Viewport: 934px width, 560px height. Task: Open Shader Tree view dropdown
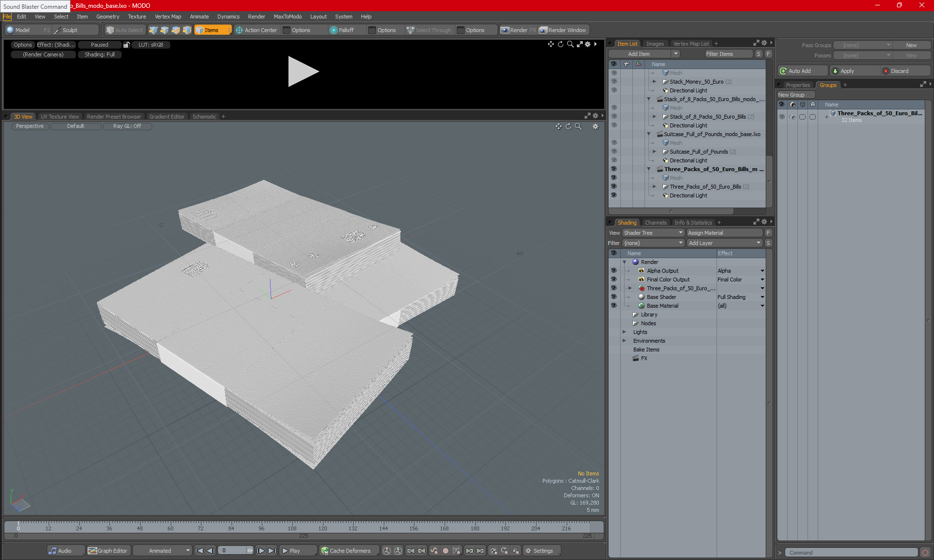[653, 233]
